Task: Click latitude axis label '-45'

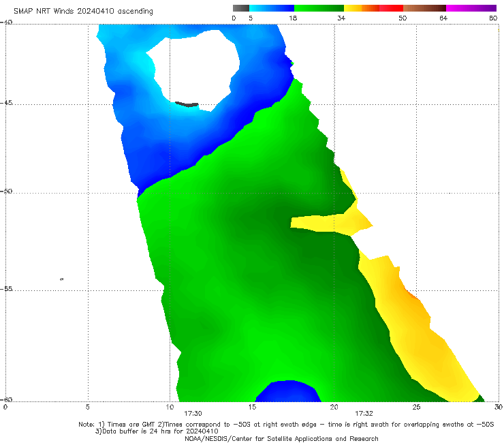Action: coord(6,103)
